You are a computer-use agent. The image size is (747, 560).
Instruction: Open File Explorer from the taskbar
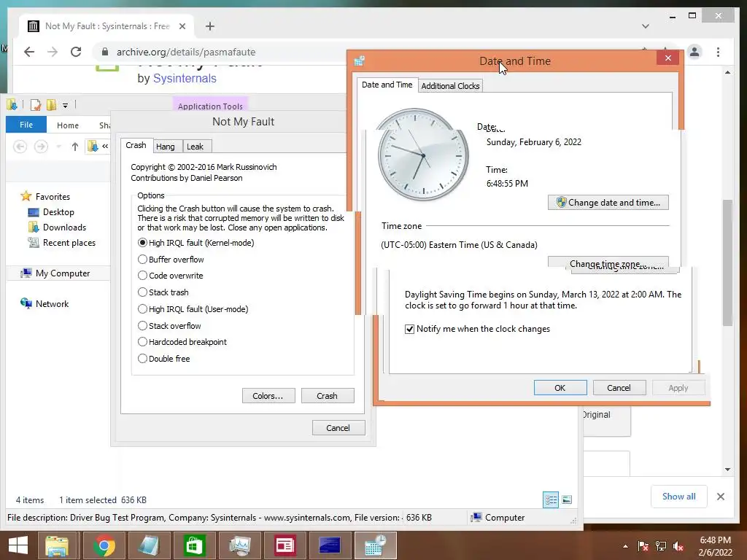click(x=57, y=545)
